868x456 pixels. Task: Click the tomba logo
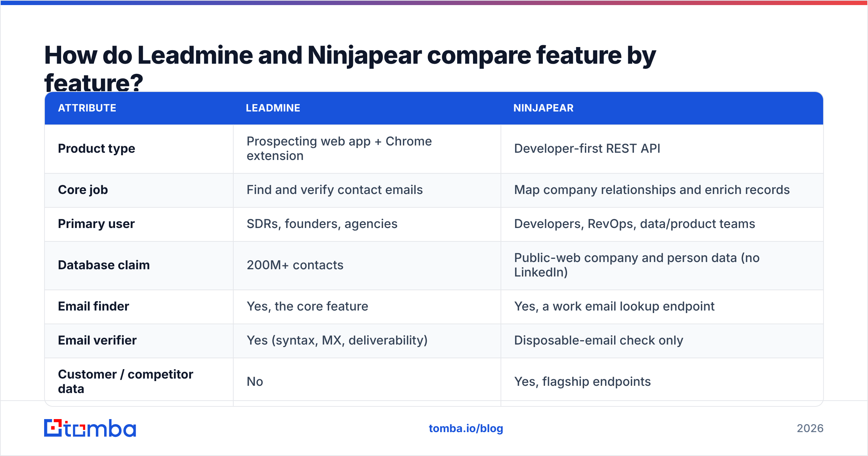(90, 428)
